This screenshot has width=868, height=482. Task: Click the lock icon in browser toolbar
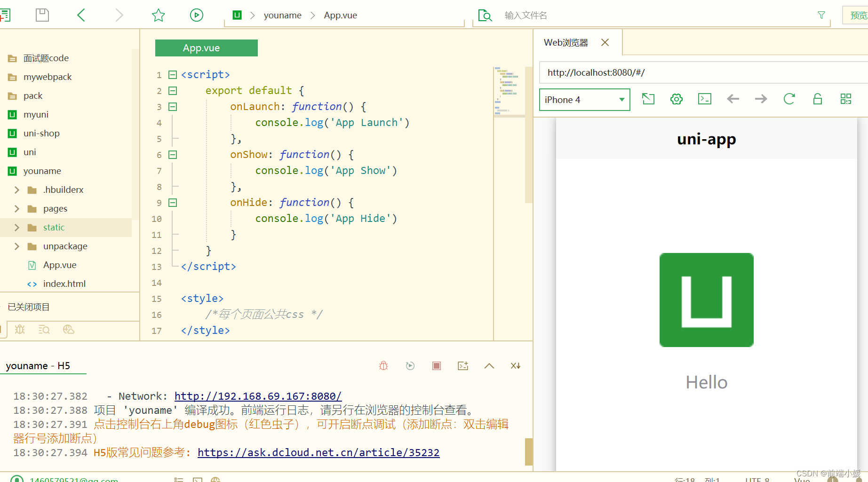[x=818, y=99]
